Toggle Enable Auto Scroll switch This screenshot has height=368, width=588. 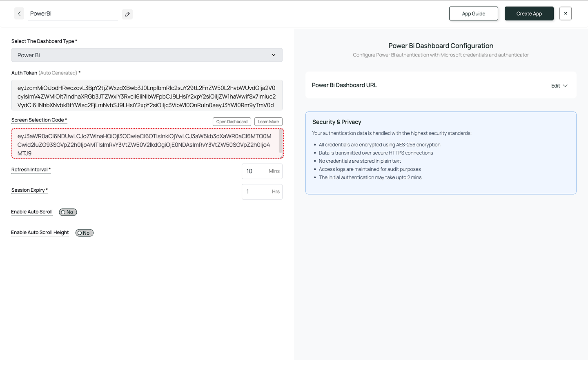pyautogui.click(x=68, y=212)
